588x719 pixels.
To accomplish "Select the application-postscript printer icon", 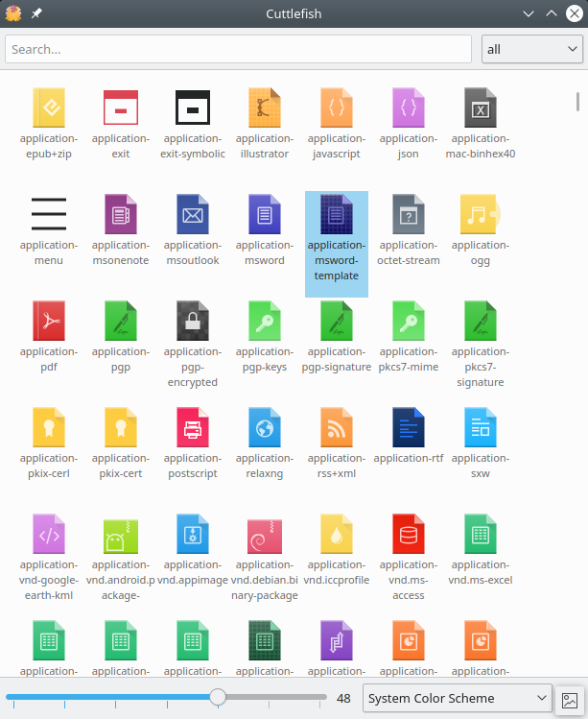I will (x=192, y=427).
